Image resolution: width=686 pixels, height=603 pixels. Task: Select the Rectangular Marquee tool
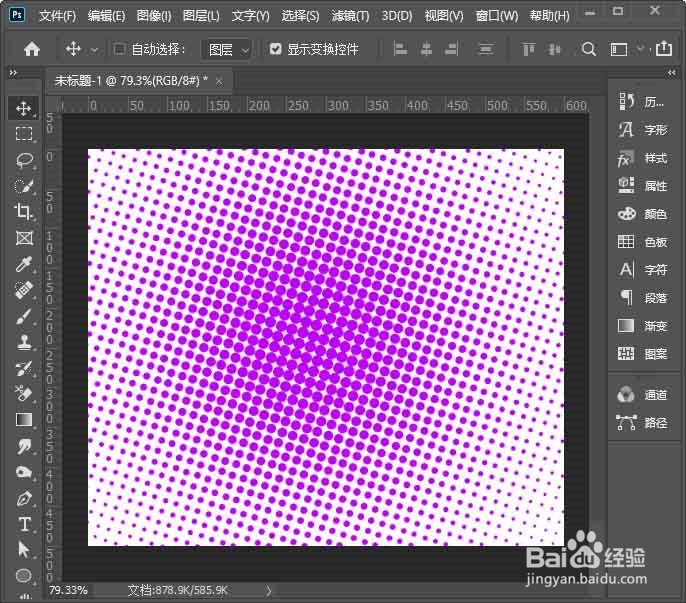(24, 133)
